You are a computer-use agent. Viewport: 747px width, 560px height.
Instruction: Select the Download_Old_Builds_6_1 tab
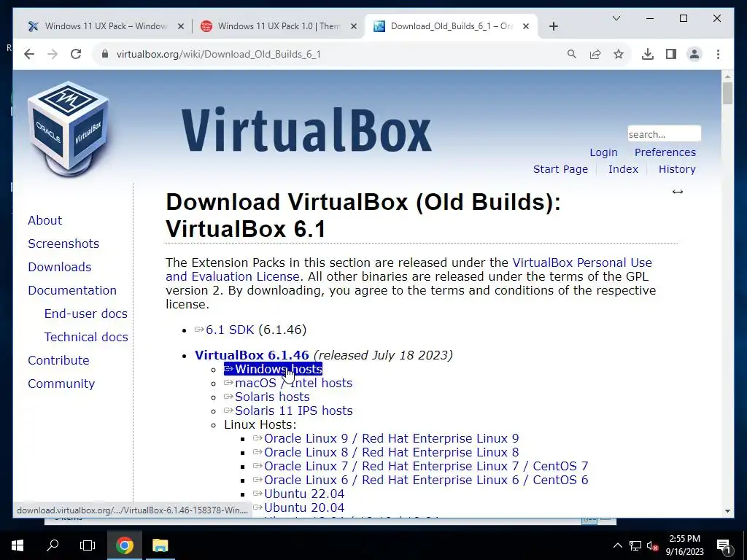tap(451, 26)
